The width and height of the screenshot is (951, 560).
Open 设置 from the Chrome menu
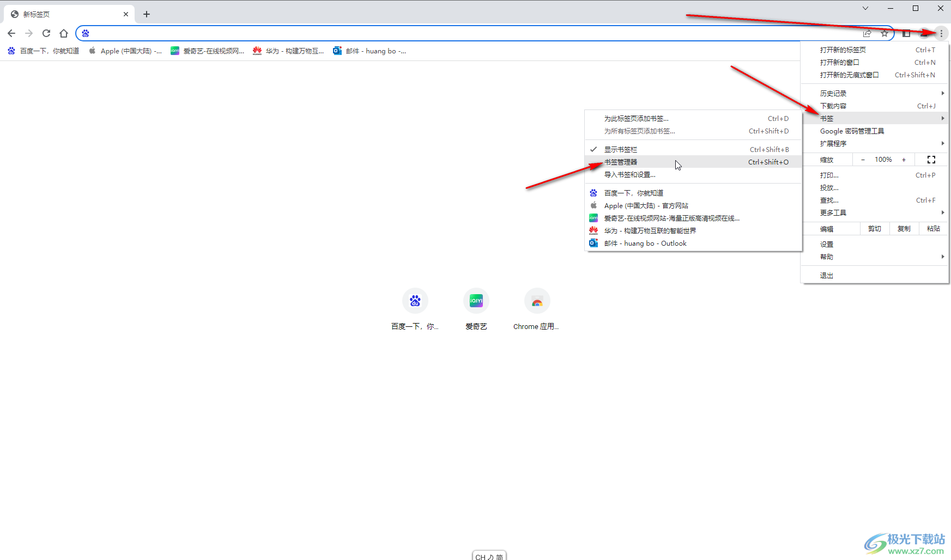click(x=875, y=244)
